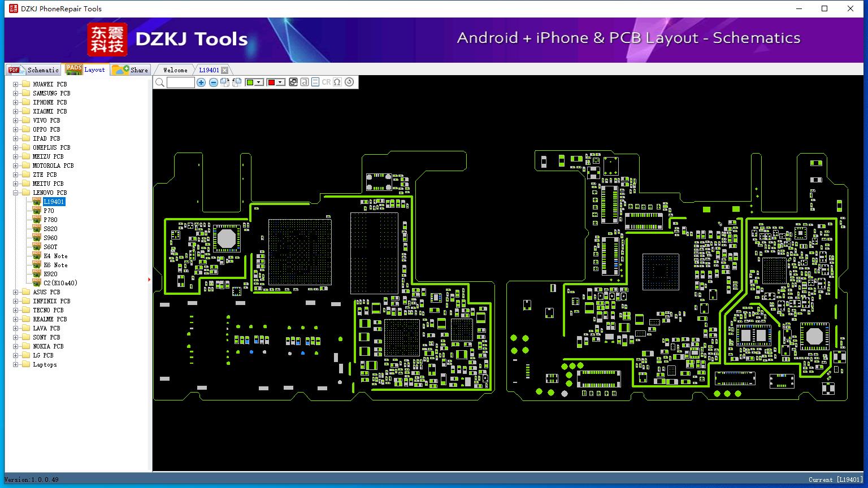Click the rotate counter-clockwise pages icon

[237, 82]
